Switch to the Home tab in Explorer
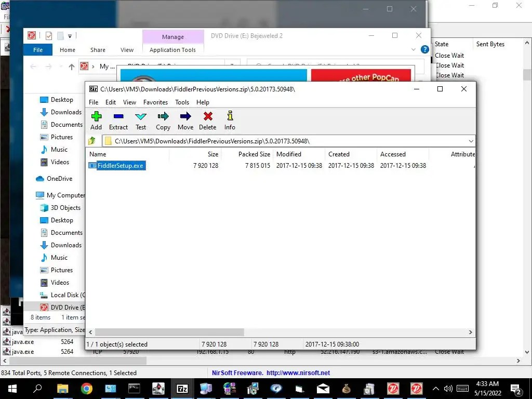 point(68,50)
